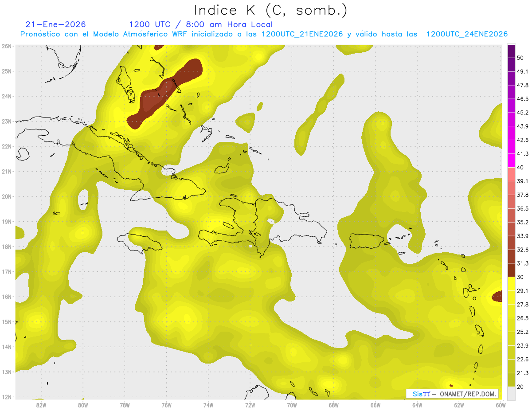Click the '15N' latitude label
532x411 pixels.
click(7, 322)
